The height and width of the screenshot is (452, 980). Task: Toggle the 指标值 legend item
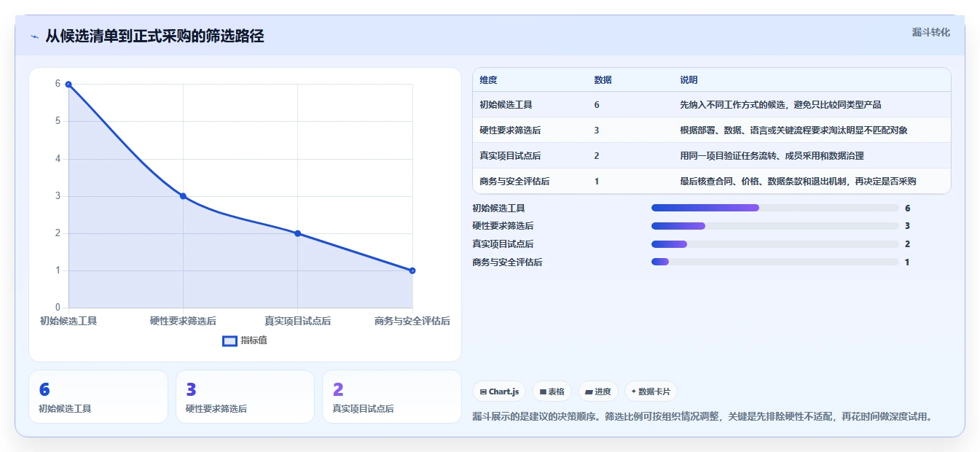245,340
